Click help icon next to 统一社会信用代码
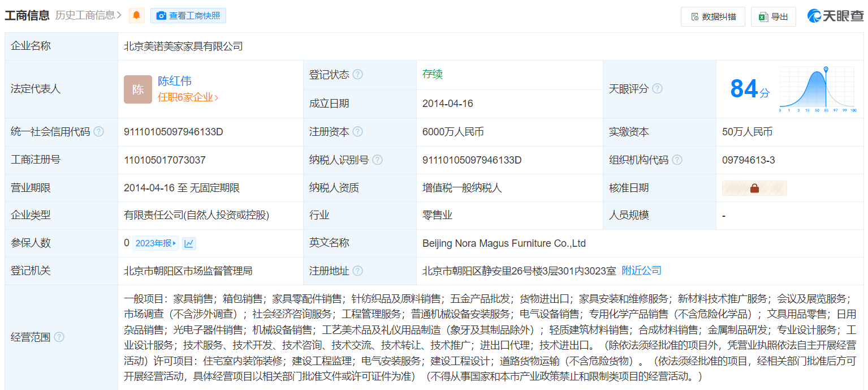Screen dimensions: 868x390 pos(99,132)
